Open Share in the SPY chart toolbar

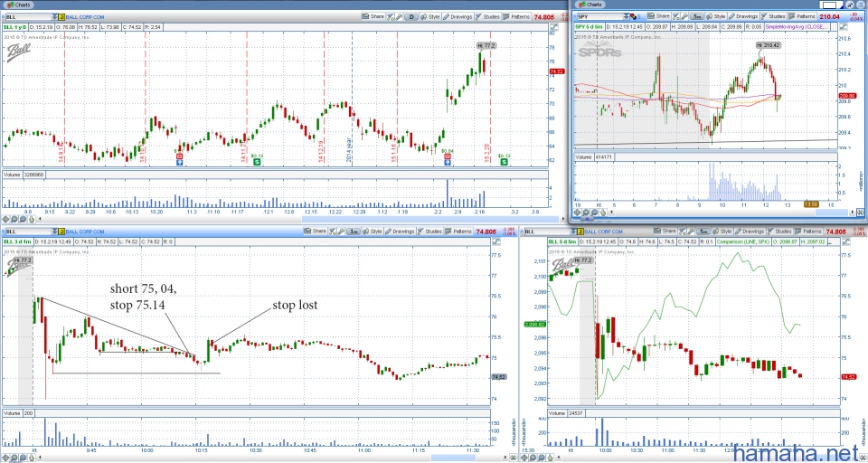click(x=659, y=16)
